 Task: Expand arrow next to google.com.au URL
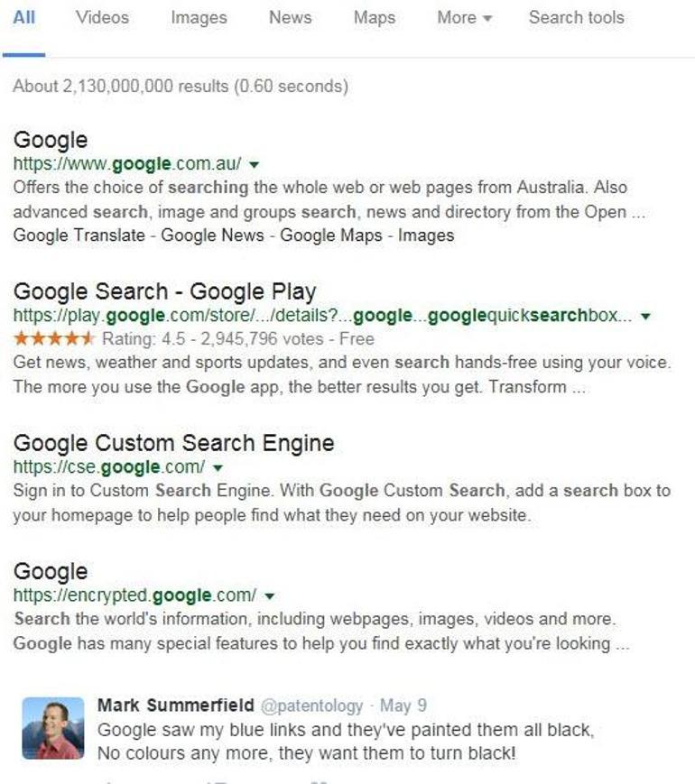pos(254,164)
